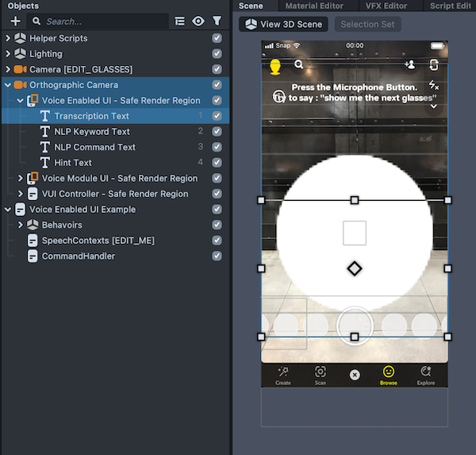Select the NLP Keyword Text object
Image resolution: width=476 pixels, height=455 pixels.
coord(92,132)
